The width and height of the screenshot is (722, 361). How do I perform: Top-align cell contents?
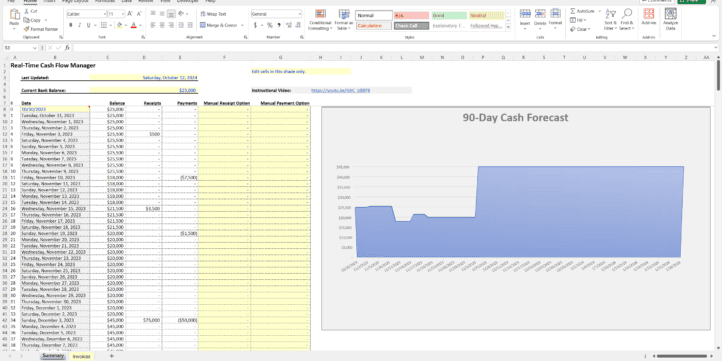[153, 14]
